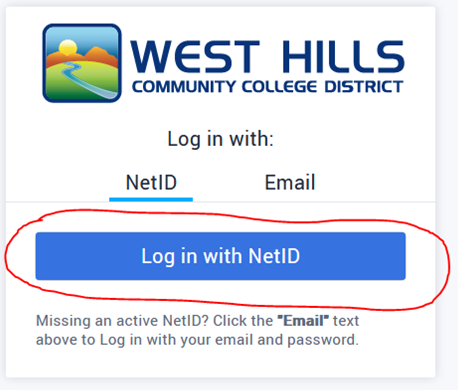This screenshot has height=390, width=458.
Task: Click the divider line below the tabs
Action: click(221, 202)
